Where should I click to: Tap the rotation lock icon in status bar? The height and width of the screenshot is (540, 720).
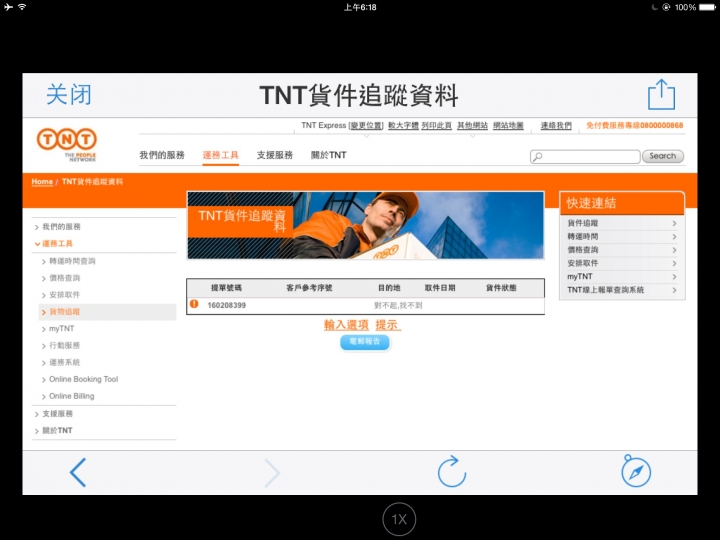666,7
